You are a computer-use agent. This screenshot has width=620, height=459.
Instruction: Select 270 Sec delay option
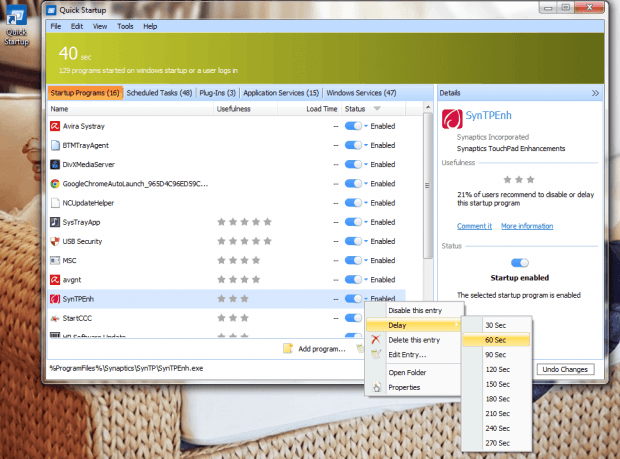point(497,443)
